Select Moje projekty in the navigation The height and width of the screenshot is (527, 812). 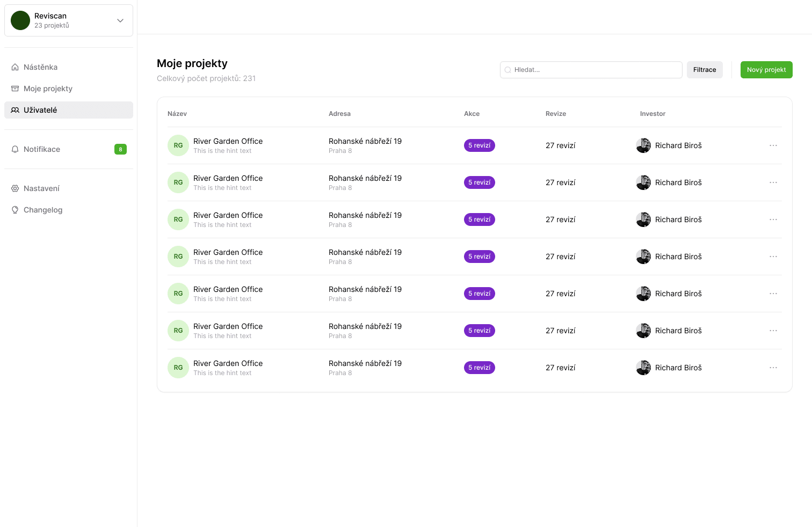tap(48, 88)
